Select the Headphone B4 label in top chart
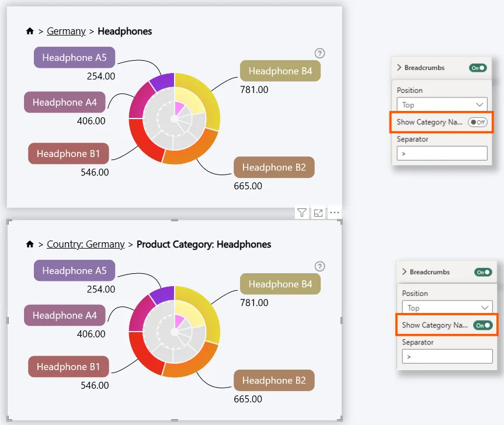 pyautogui.click(x=280, y=71)
